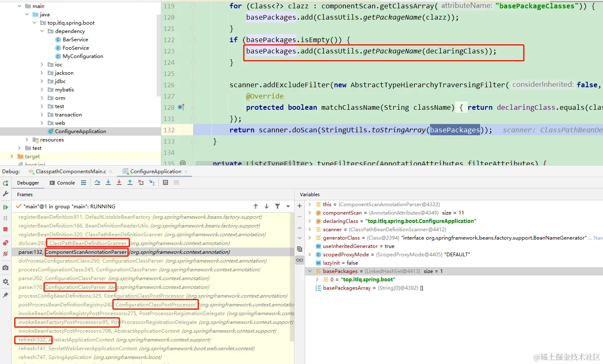
Task: Expand the jackson package
Action: [42, 73]
